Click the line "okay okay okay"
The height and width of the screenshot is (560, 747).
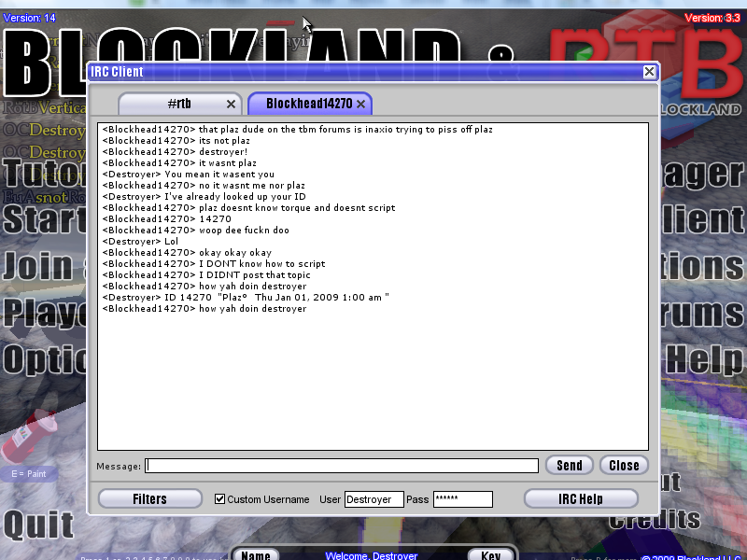click(x=187, y=253)
